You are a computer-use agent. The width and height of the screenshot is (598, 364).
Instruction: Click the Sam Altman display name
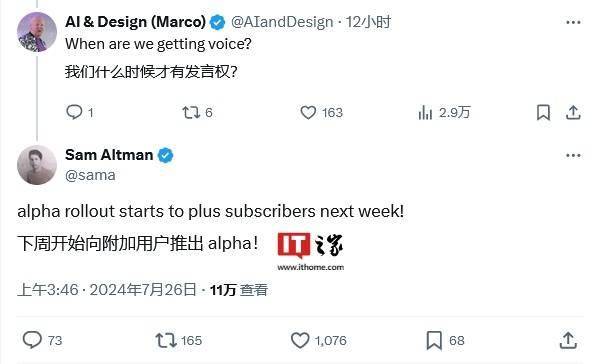click(109, 155)
